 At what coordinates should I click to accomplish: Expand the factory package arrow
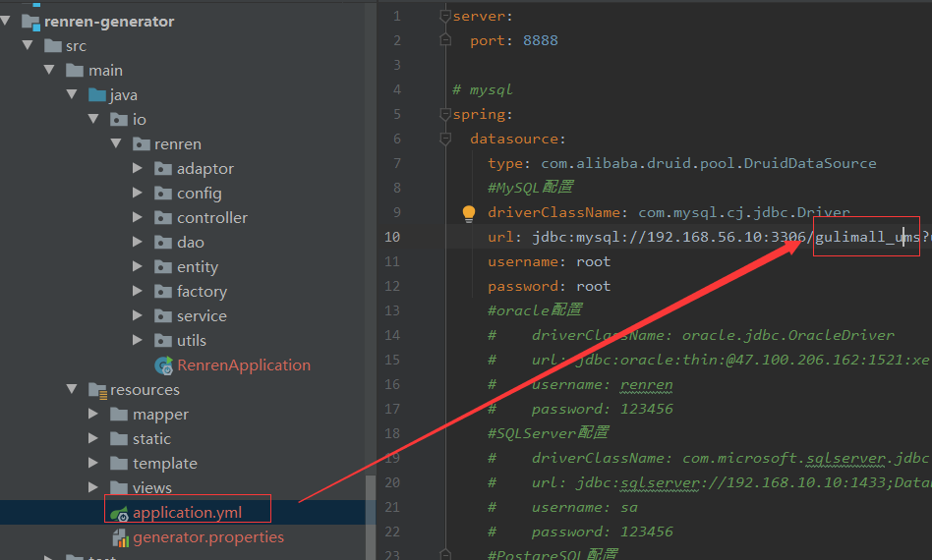pyautogui.click(x=138, y=291)
